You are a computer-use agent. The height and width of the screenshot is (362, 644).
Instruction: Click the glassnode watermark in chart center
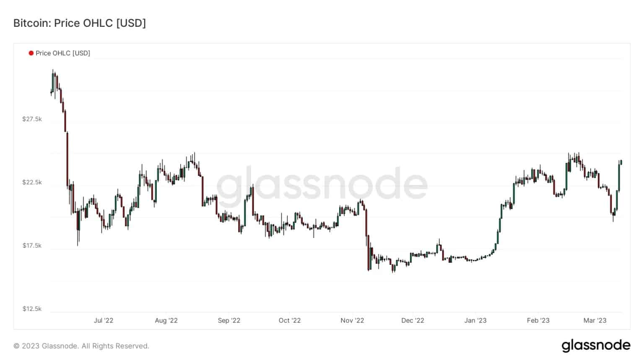[322, 184]
